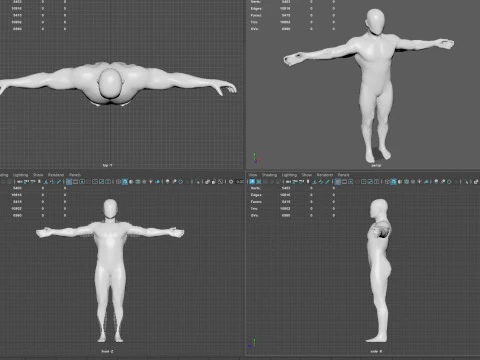Select smooth shade all in front view toolbar
The image size is (480, 360).
pos(125,182)
